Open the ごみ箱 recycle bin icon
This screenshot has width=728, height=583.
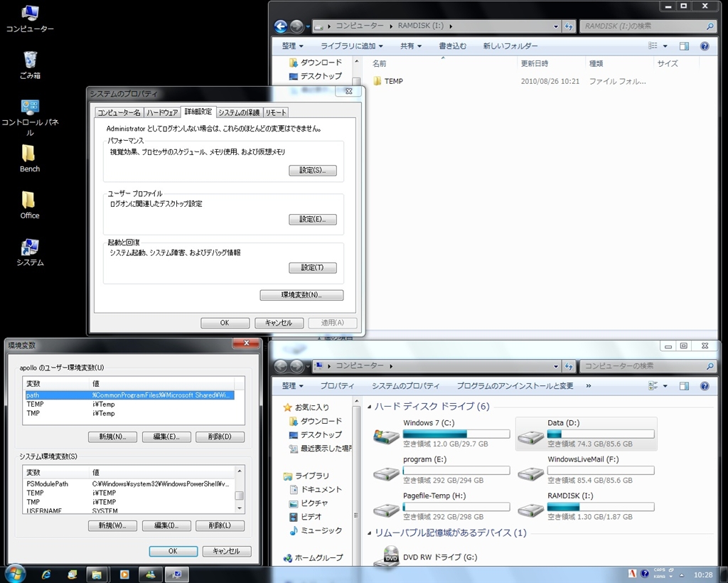(x=30, y=65)
